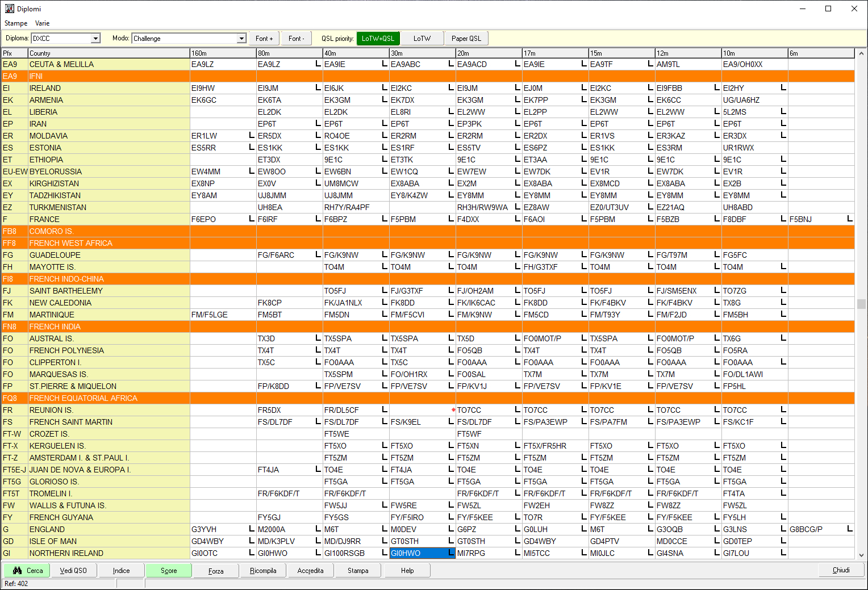Click the FG/F6ARC cell in 80m
The width and height of the screenshot is (868, 590).
point(289,255)
